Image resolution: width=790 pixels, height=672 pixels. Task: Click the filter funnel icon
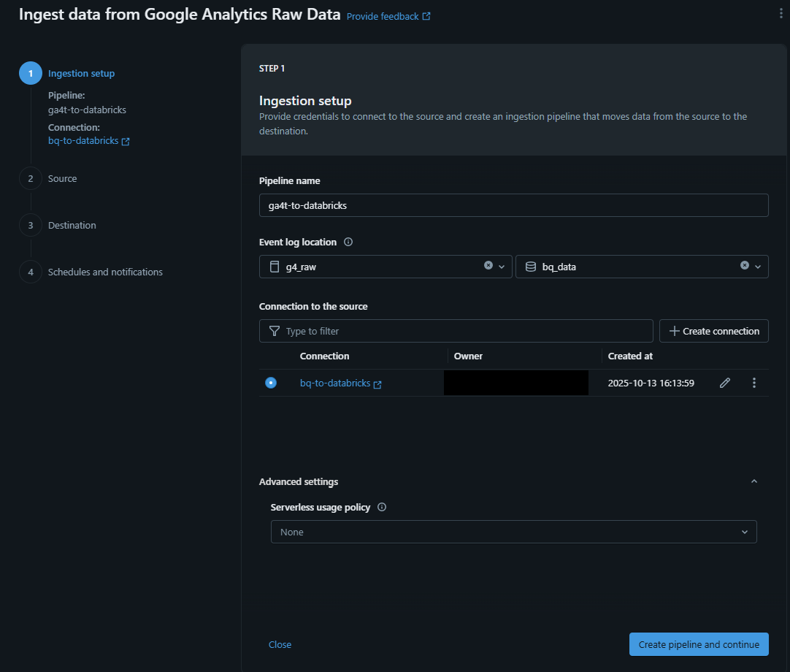point(275,331)
